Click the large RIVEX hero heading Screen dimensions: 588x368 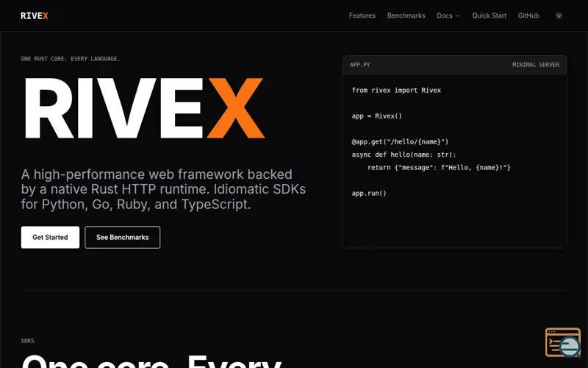point(144,108)
